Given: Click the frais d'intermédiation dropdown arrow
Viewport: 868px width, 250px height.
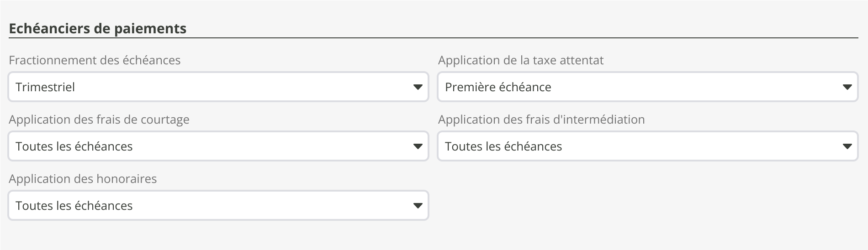Looking at the screenshot, I should pyautogui.click(x=847, y=146).
